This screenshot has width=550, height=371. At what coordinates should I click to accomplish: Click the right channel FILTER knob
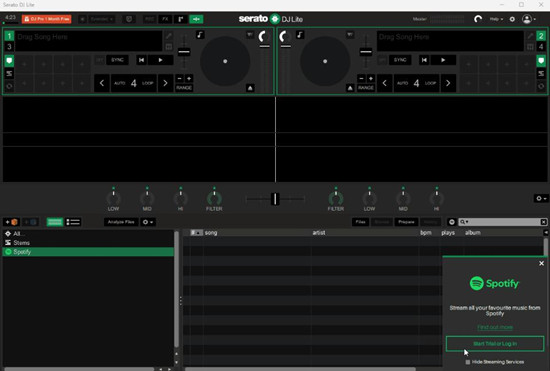click(336, 198)
